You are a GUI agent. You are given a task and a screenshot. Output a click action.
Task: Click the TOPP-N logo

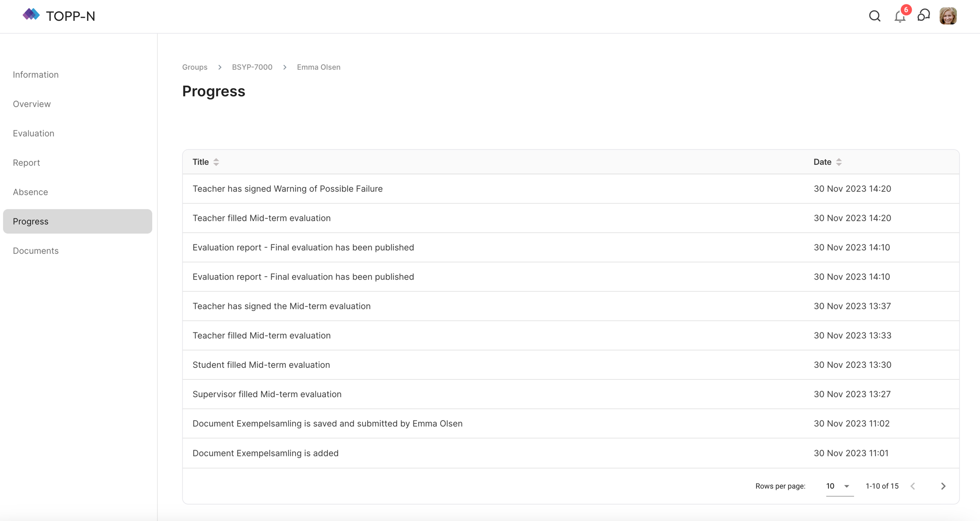[59, 16]
